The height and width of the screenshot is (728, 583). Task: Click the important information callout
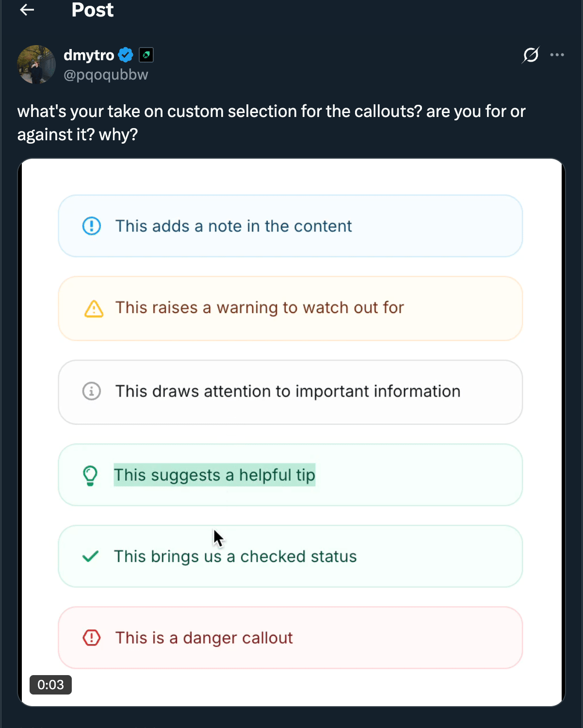pos(290,391)
